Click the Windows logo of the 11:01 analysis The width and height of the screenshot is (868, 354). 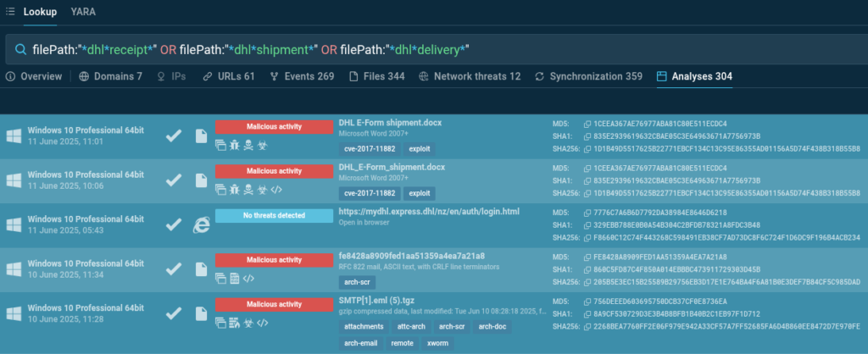click(14, 136)
